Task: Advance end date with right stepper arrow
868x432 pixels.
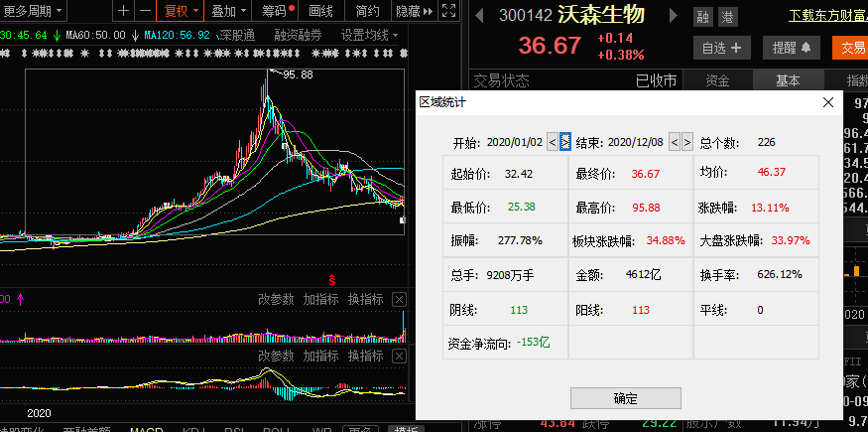Action: (687, 142)
